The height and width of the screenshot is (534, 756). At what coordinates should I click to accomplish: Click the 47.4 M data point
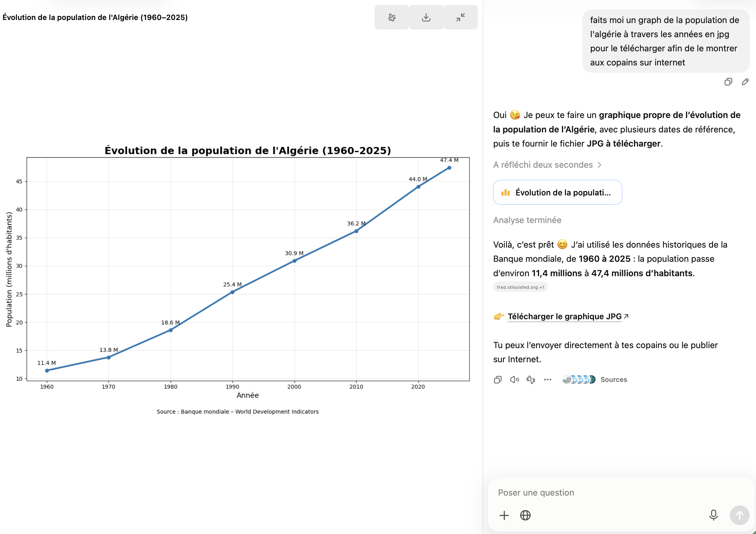tap(449, 168)
